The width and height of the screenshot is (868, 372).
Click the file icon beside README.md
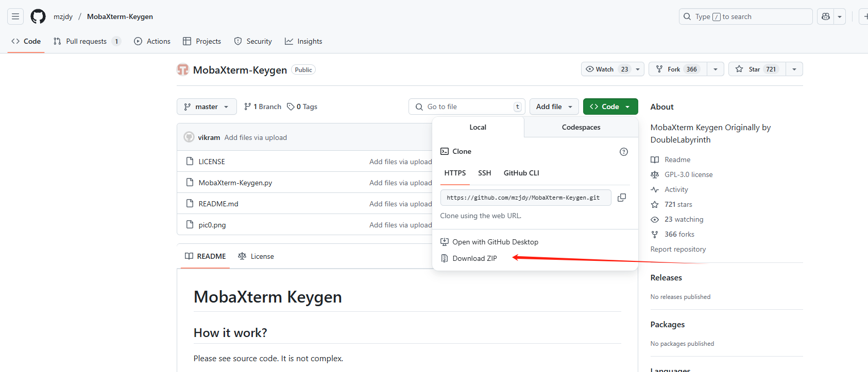pos(190,203)
